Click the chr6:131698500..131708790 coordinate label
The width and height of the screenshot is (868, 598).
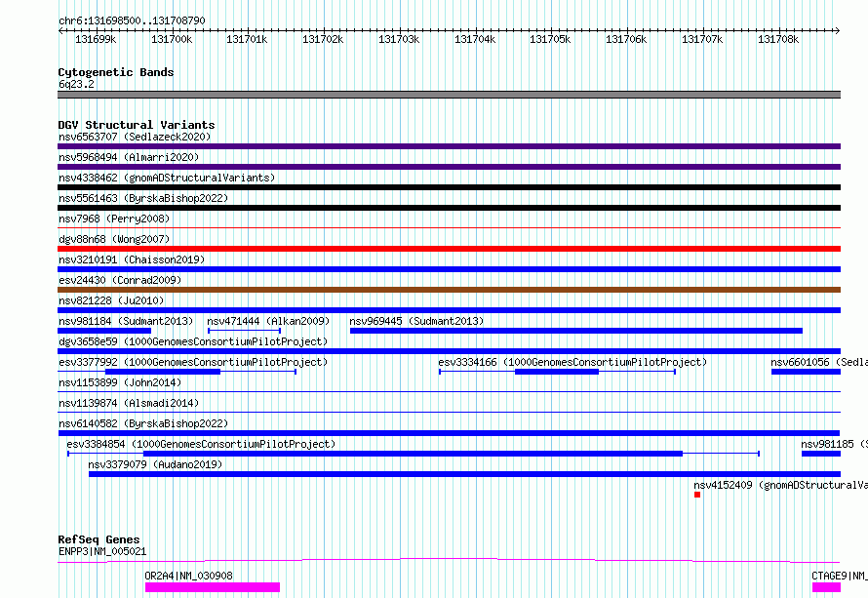click(x=132, y=20)
